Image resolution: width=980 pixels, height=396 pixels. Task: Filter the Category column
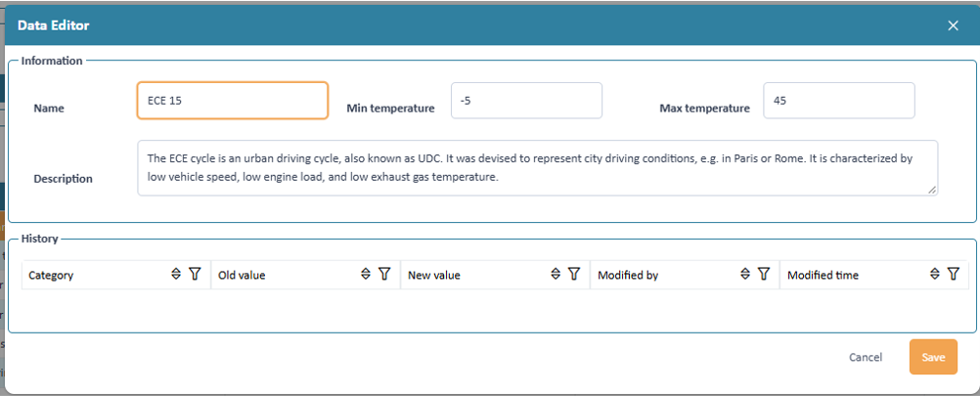point(195,274)
